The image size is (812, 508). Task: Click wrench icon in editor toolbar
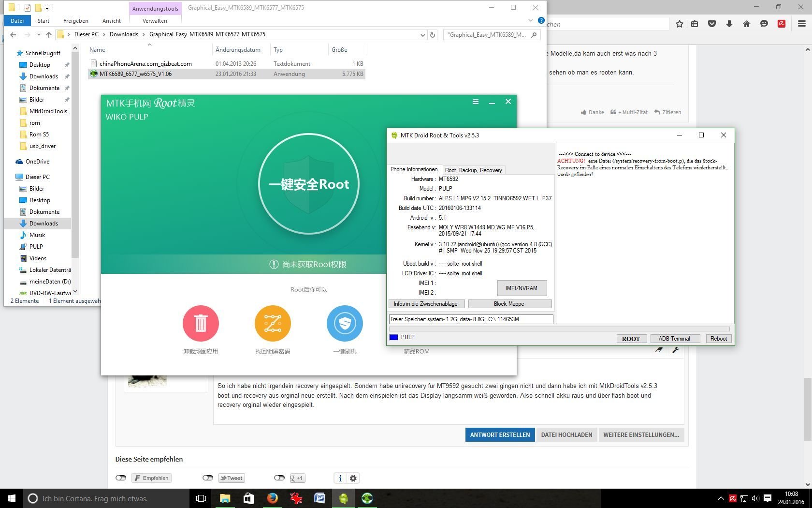coord(675,350)
